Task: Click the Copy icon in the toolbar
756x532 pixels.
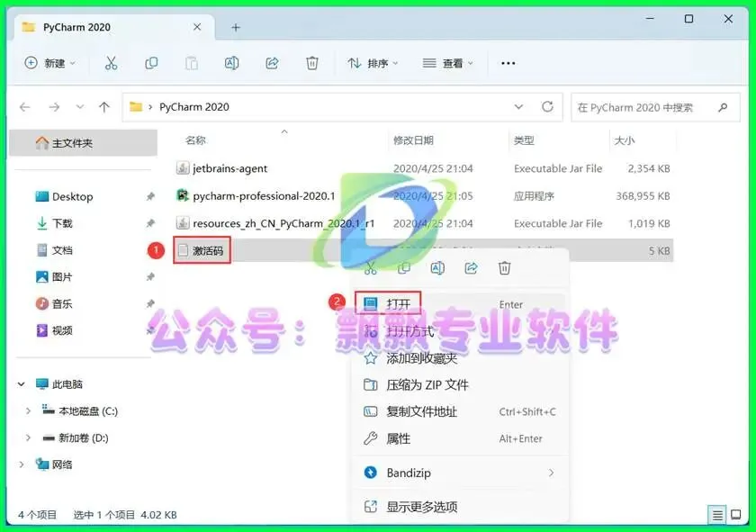Action: [x=151, y=63]
